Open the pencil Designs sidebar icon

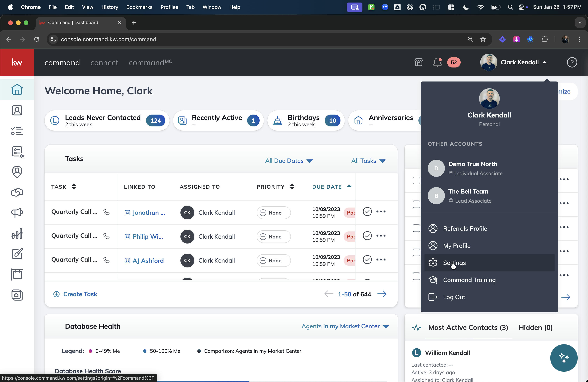[17, 254]
